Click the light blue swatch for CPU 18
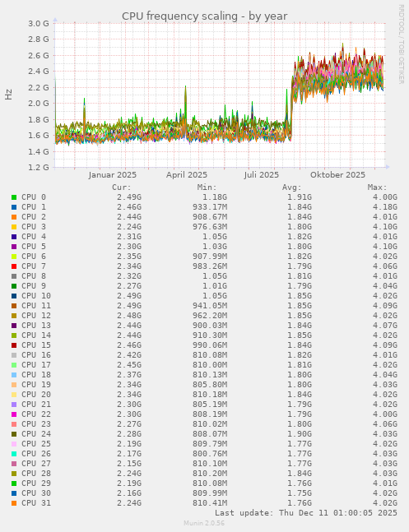Screen dimensions: 409x532 coord(14,375)
